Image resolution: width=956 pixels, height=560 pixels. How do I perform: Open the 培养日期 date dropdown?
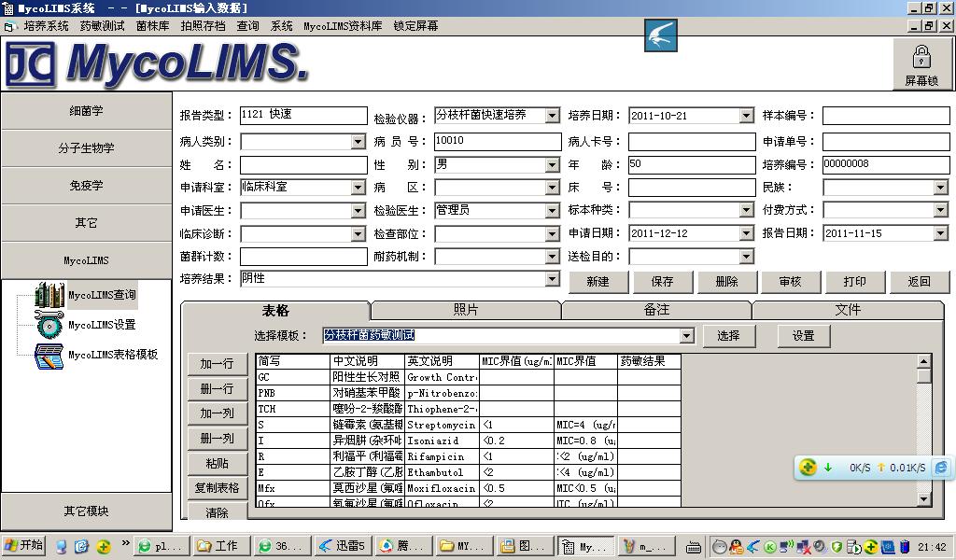746,116
